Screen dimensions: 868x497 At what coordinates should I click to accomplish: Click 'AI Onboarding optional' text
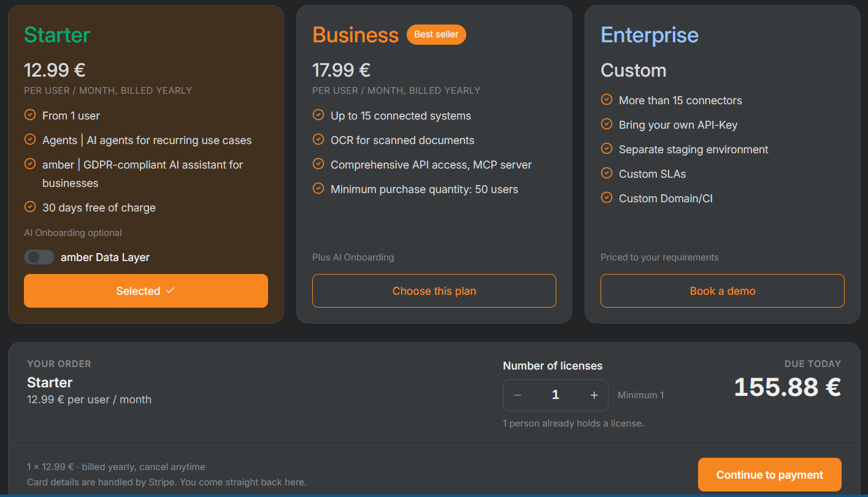pyautogui.click(x=73, y=233)
